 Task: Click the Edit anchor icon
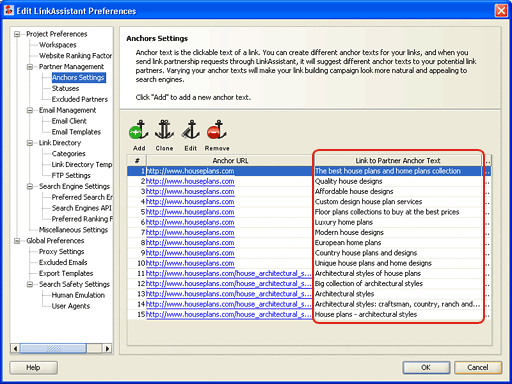[x=190, y=130]
